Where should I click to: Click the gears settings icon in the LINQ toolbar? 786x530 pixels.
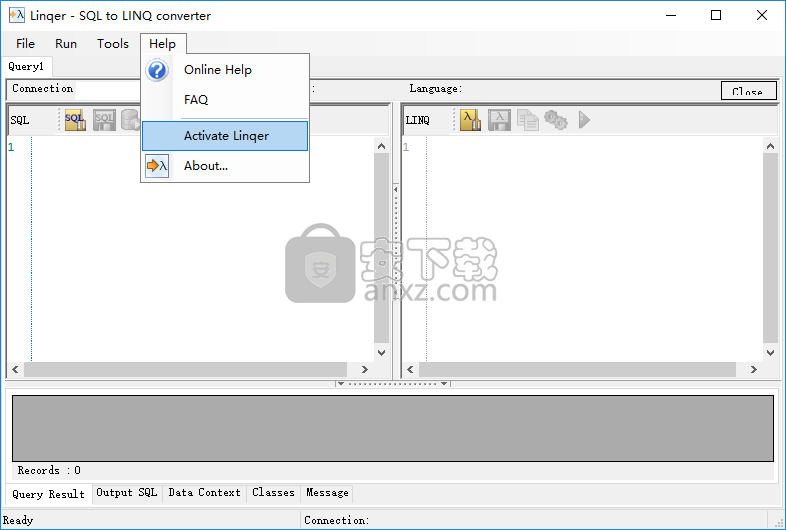[555, 120]
